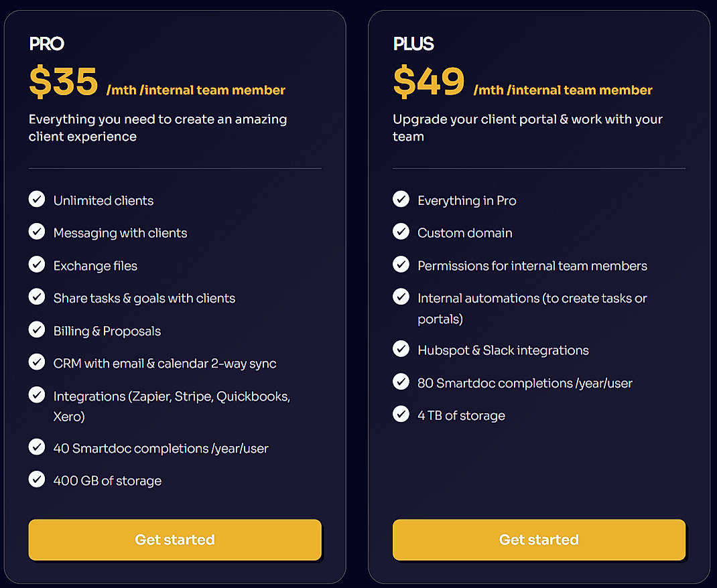Click the checkmark beside Messaging with clients
This screenshot has height=588, width=717.
pos(37,232)
